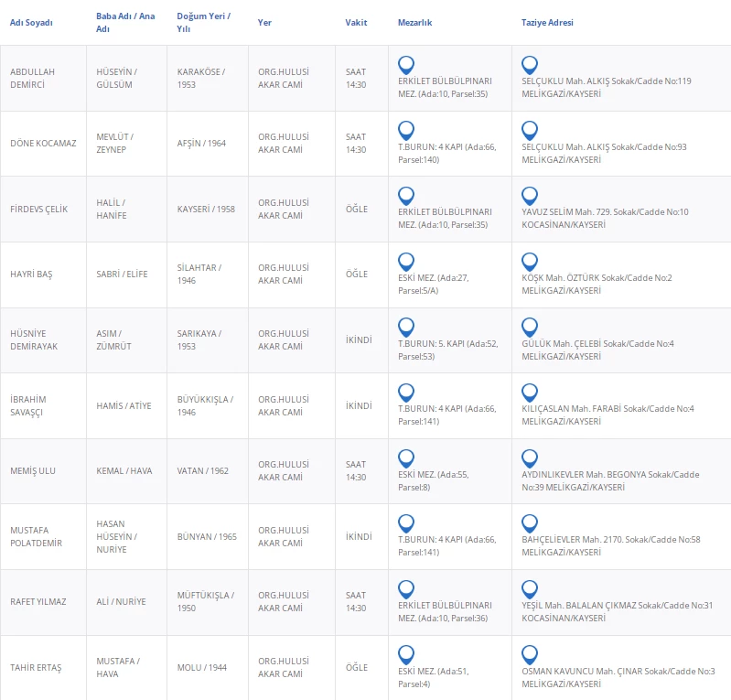Click the name RAFET YILMAZ

click(x=38, y=601)
